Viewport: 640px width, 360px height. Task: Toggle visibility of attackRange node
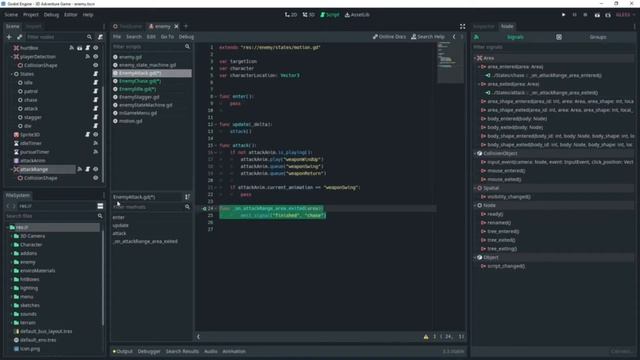click(96, 169)
